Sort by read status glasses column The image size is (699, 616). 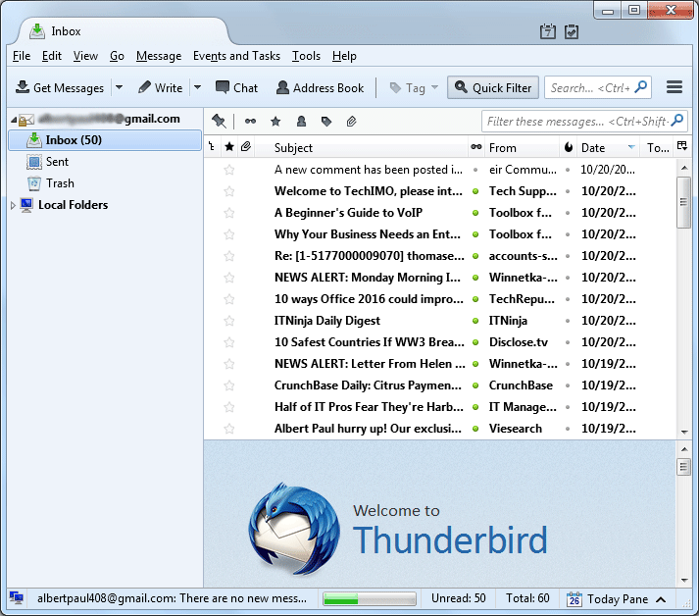click(476, 147)
